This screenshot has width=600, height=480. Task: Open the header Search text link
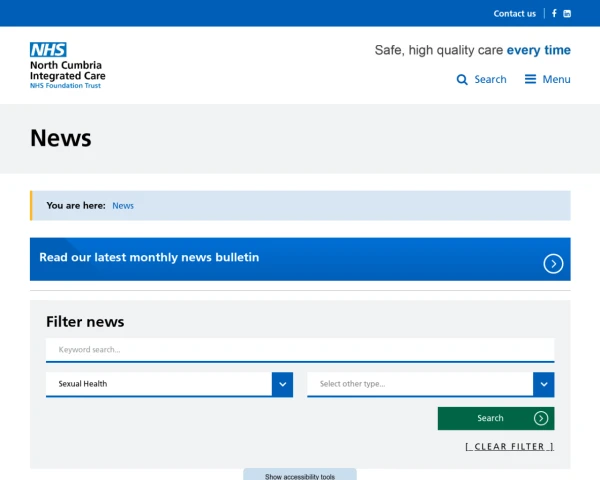pyautogui.click(x=490, y=79)
